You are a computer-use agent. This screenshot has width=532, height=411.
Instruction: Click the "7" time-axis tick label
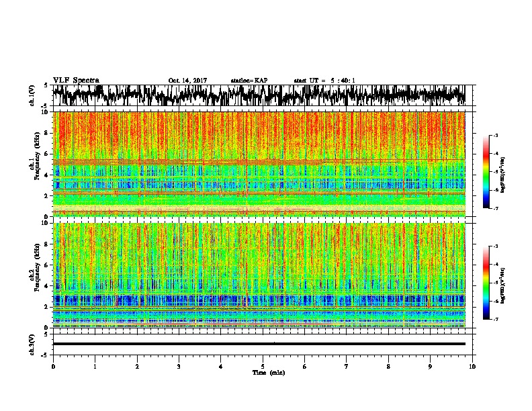[x=347, y=367]
